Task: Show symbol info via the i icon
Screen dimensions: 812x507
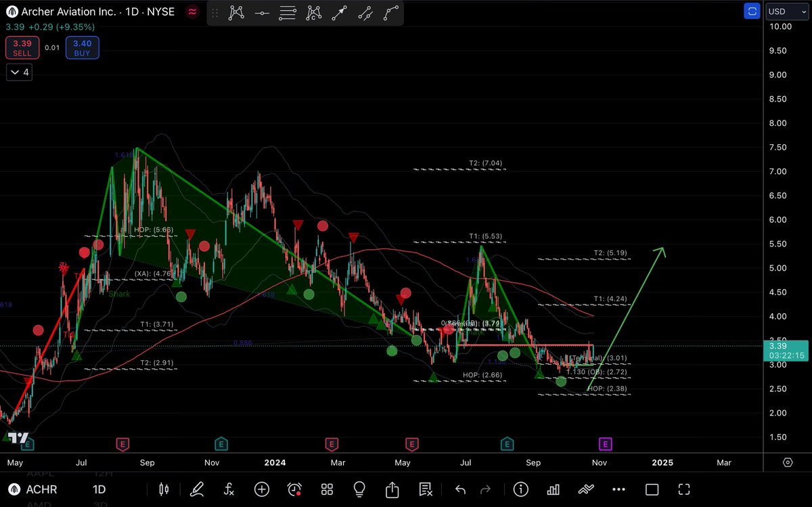Action: click(x=520, y=489)
